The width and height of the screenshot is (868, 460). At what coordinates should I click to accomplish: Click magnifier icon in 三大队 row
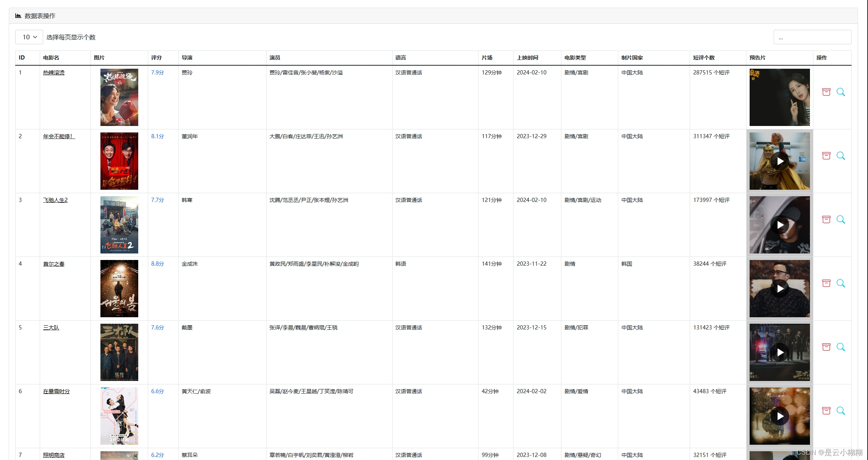tap(841, 347)
